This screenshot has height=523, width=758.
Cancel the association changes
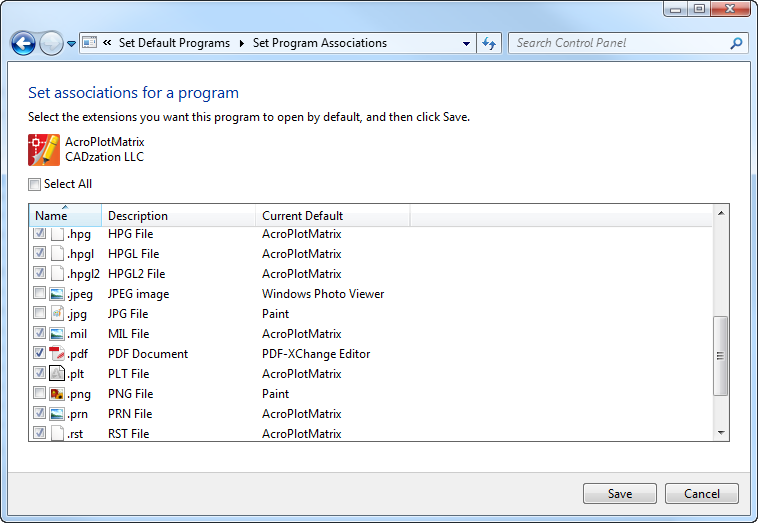pyautogui.click(x=701, y=494)
